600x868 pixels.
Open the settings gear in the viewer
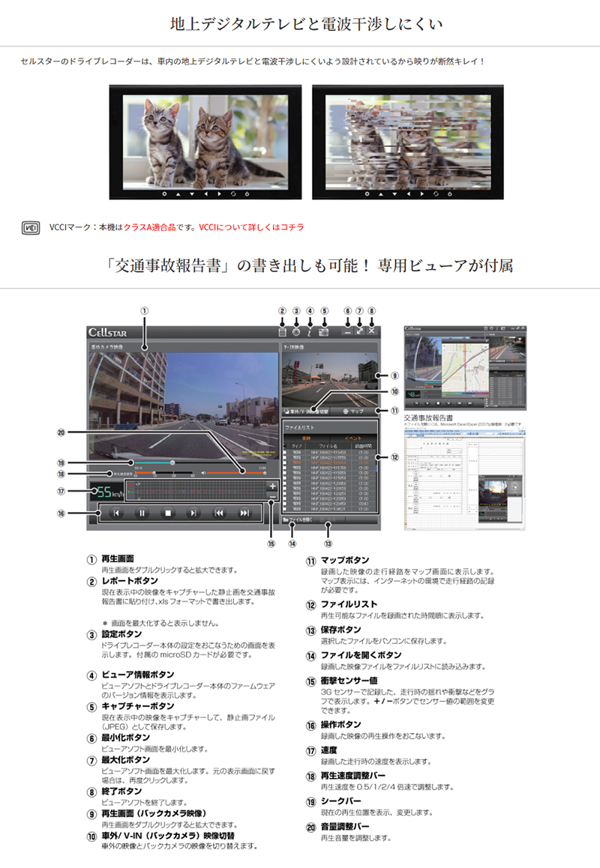click(296, 331)
